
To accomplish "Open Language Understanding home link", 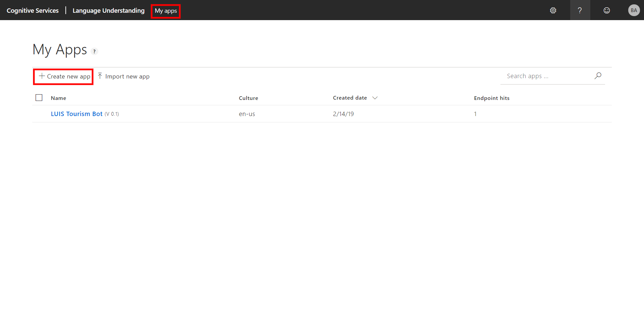I will tap(109, 10).
